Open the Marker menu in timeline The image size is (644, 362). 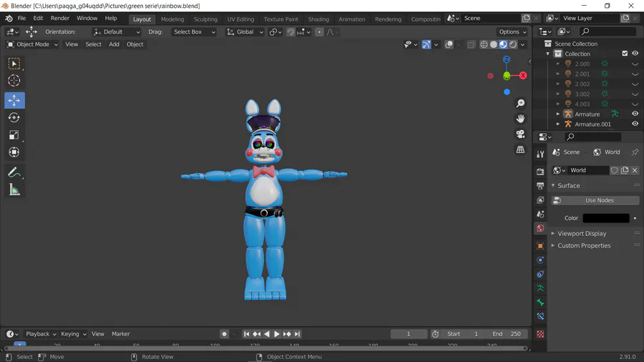pyautogui.click(x=121, y=334)
